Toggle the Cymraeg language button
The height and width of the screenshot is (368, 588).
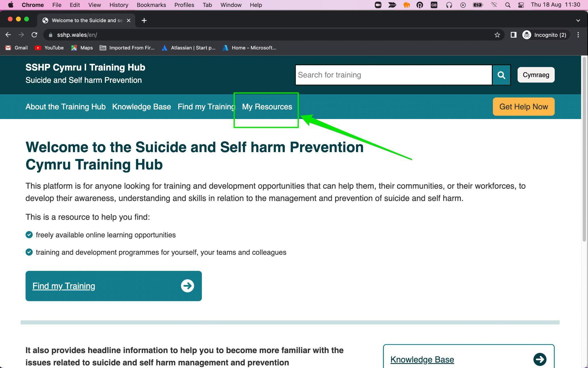click(536, 75)
